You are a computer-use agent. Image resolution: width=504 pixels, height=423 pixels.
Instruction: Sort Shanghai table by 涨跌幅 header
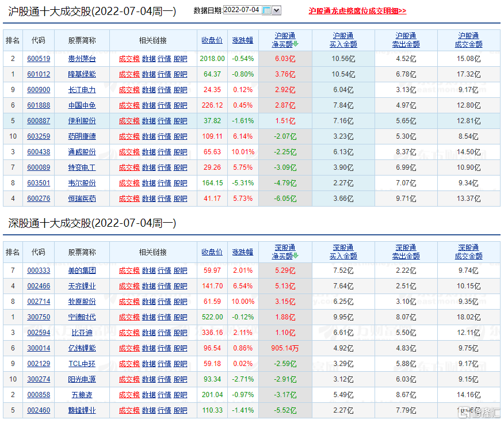(243, 40)
